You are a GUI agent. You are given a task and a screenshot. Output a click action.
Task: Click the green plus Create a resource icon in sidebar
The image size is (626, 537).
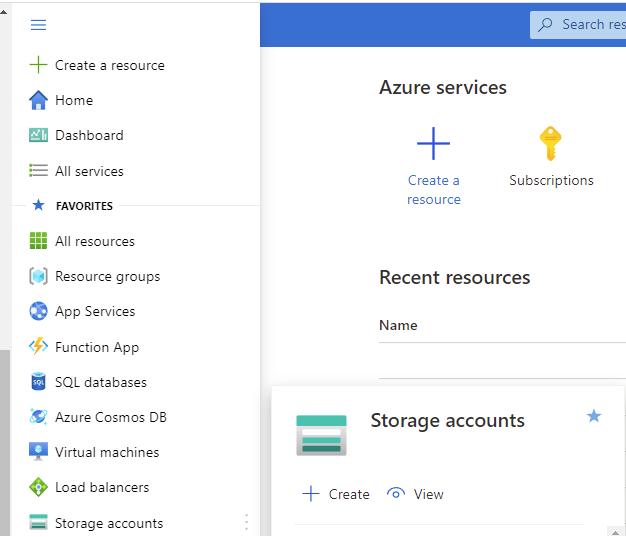pyautogui.click(x=38, y=65)
